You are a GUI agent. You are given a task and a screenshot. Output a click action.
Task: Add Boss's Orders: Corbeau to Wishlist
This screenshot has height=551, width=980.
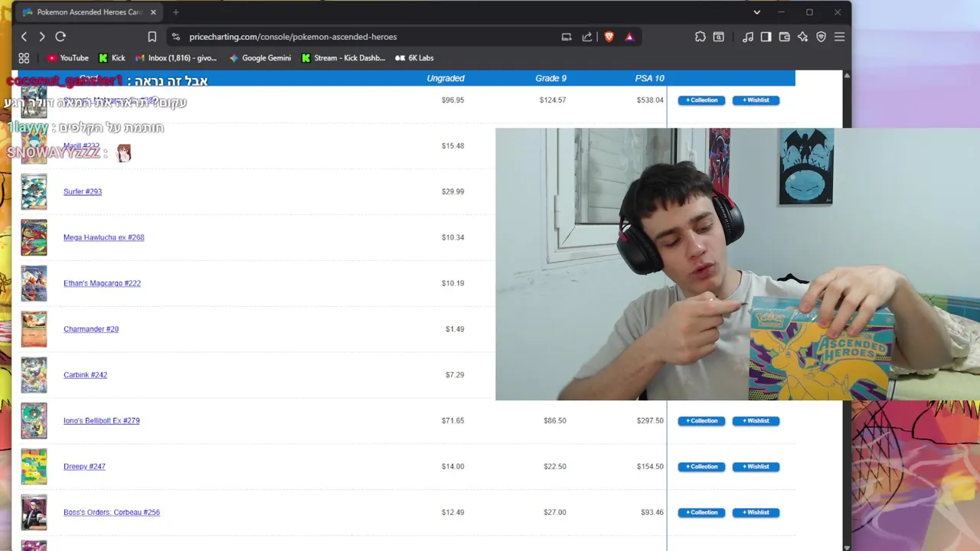coord(756,513)
